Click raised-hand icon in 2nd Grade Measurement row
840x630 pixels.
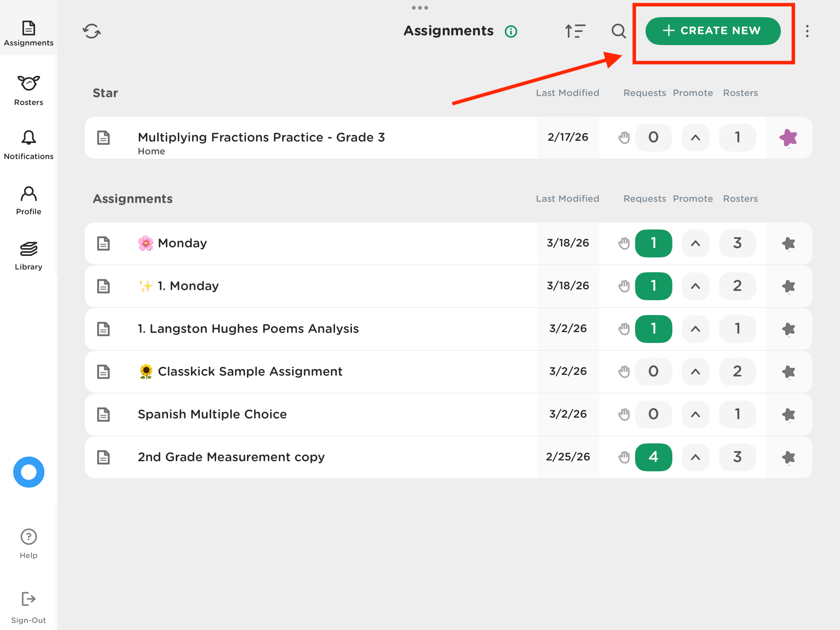624,457
